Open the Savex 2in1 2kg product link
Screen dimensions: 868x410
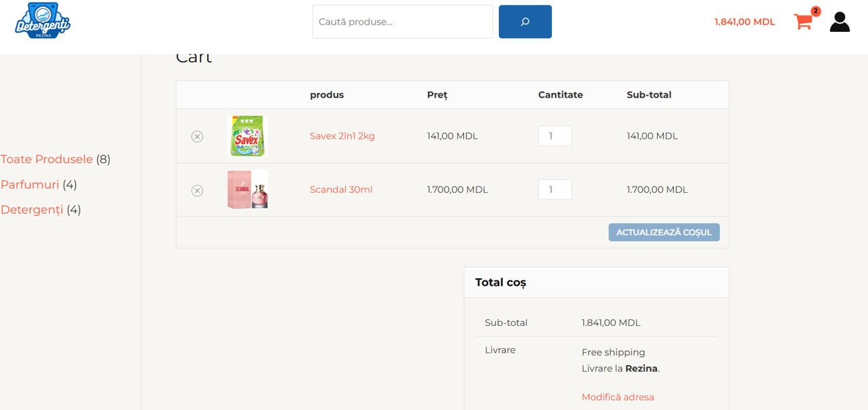pos(342,136)
